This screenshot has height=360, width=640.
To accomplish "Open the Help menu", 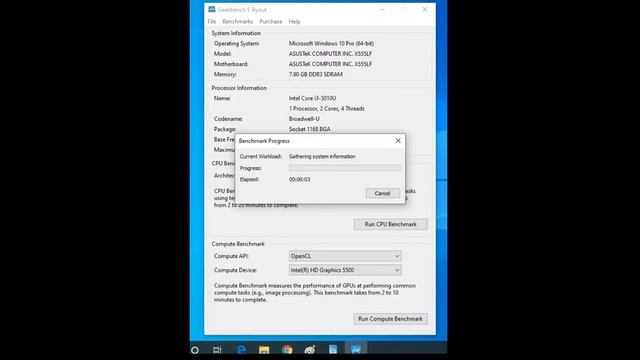I will [294, 22].
